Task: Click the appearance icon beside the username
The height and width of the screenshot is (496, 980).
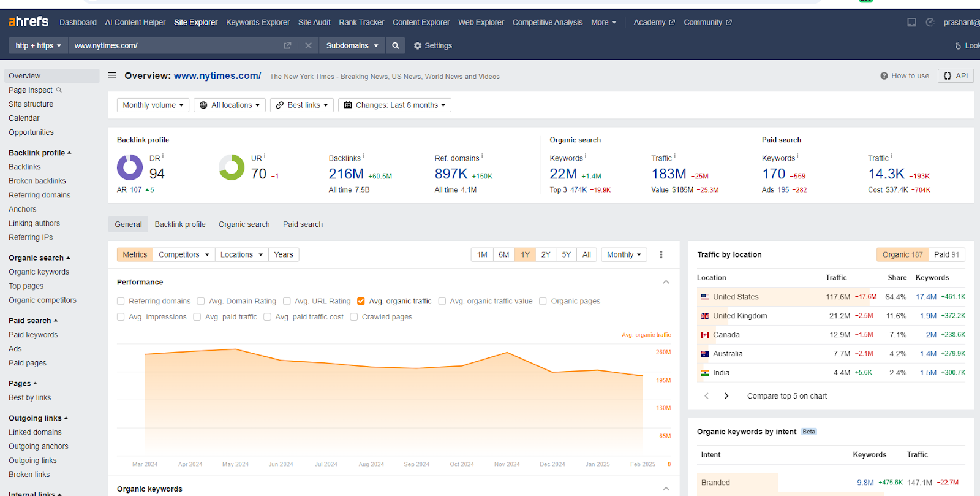Action: coord(930,22)
